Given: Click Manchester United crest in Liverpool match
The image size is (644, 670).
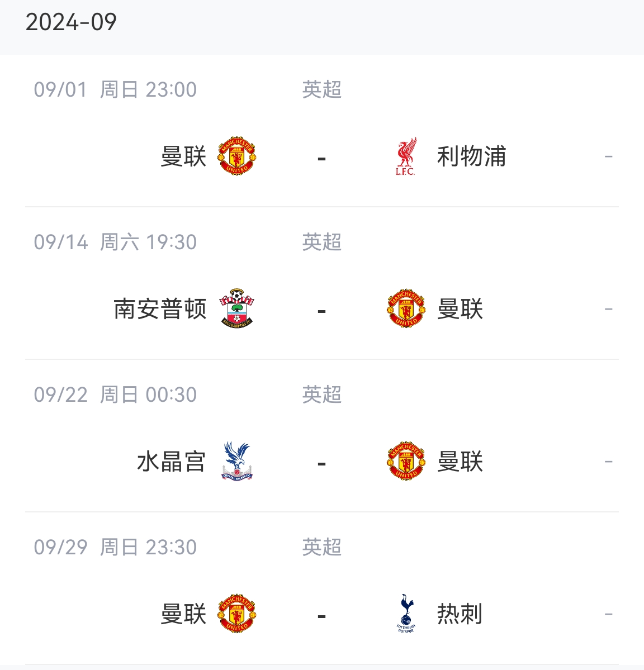Looking at the screenshot, I should (x=236, y=156).
